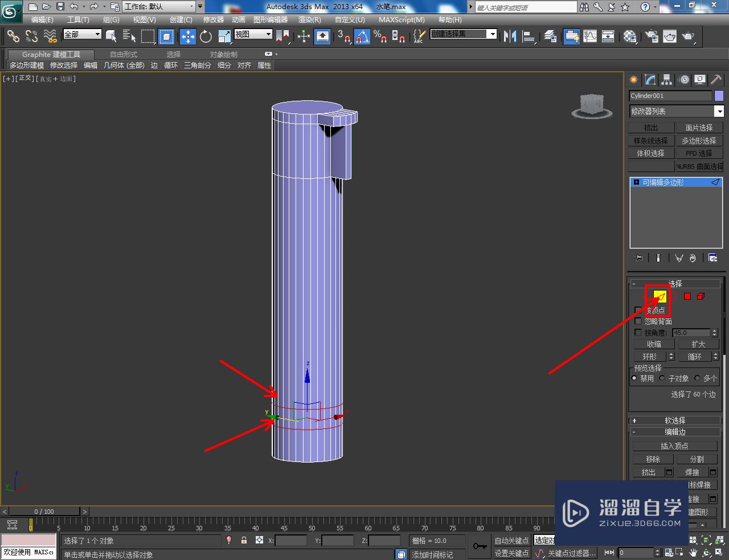Click the 循环 loop selection button
This screenshot has height=560, width=729.
[x=694, y=357]
